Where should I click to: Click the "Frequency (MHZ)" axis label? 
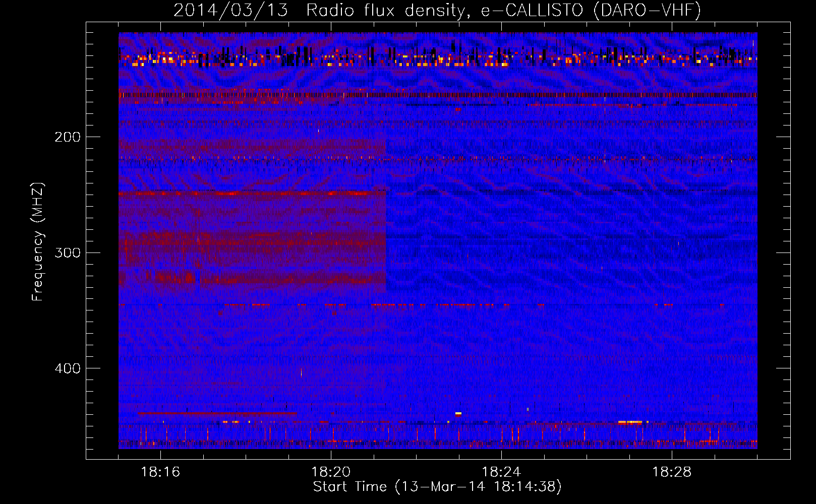38,242
